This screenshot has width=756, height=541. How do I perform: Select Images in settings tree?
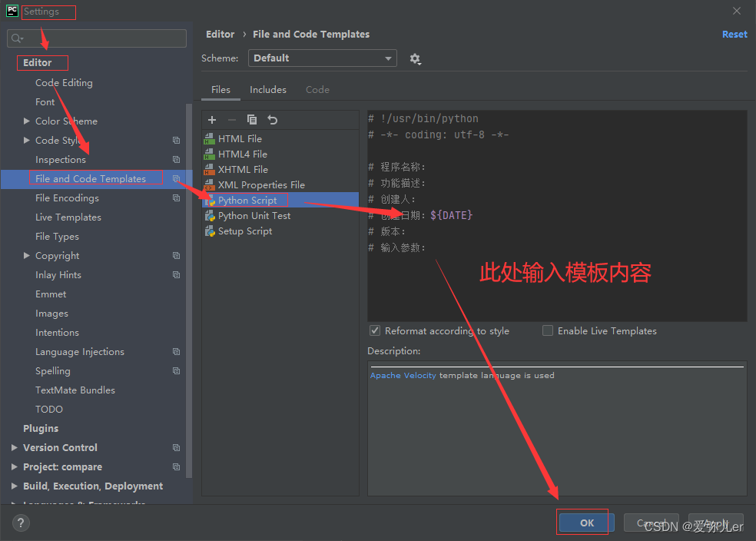tap(51, 314)
